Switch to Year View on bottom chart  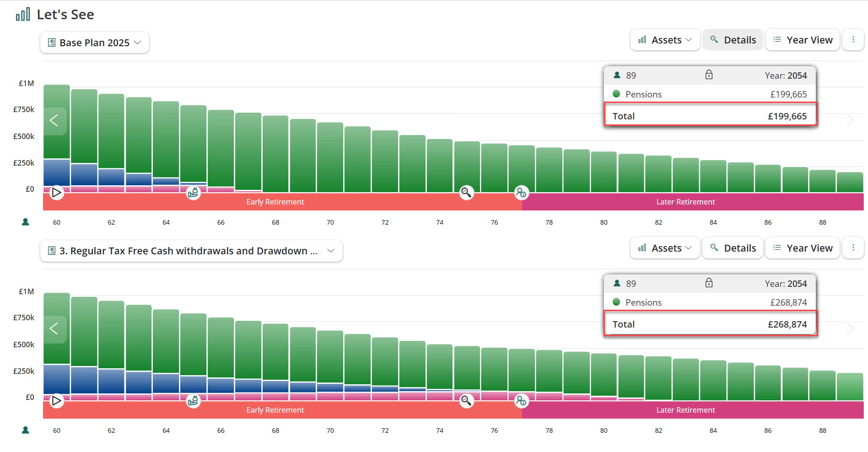pyautogui.click(x=803, y=248)
